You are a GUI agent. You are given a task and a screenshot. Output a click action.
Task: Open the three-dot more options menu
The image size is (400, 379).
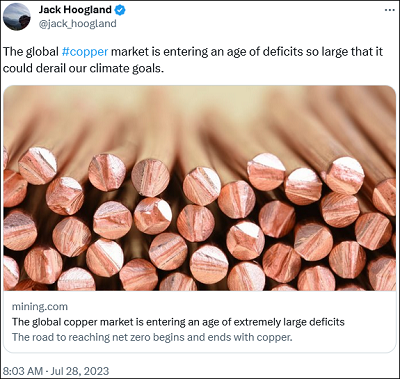click(389, 10)
